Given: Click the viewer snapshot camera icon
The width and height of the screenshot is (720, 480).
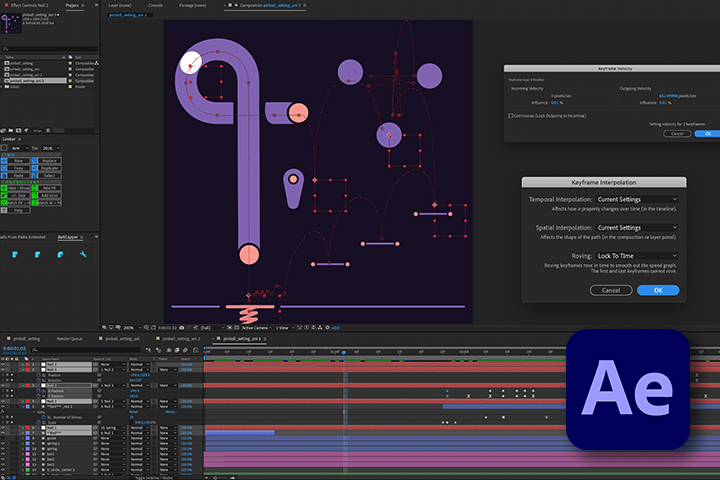Looking at the screenshot, I should (x=181, y=328).
